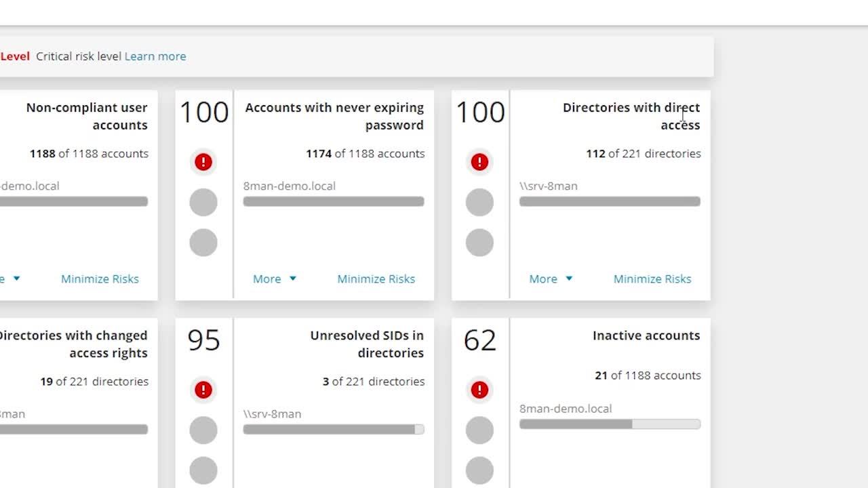Expand More arrow in Non-compliant user accounts card

(x=15, y=279)
